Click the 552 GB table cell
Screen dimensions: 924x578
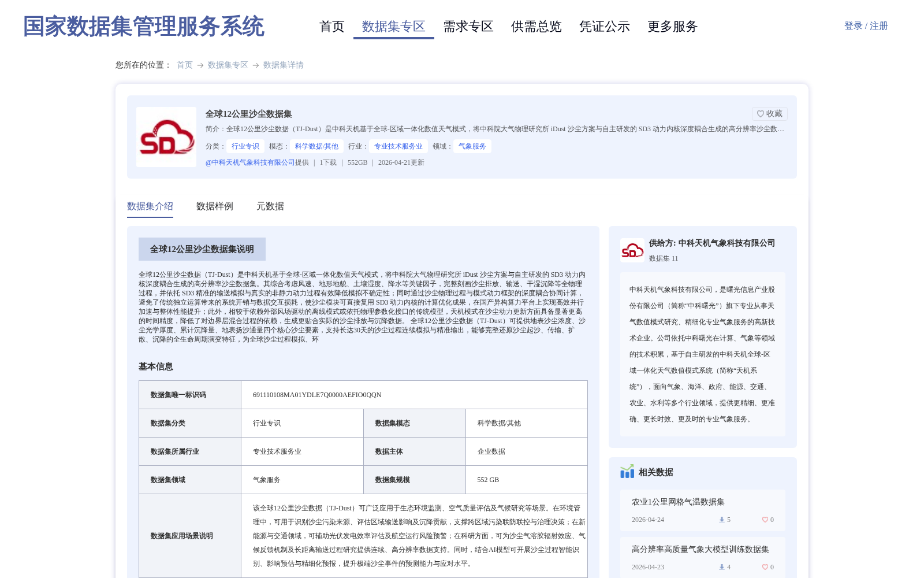tap(527, 480)
